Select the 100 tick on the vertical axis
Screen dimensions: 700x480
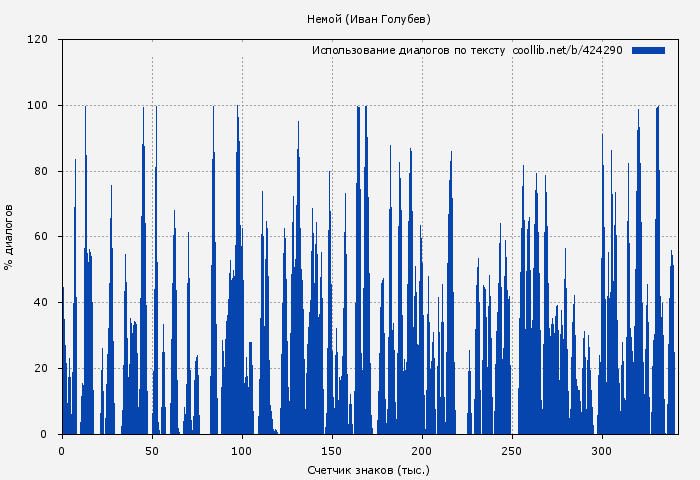(38, 106)
